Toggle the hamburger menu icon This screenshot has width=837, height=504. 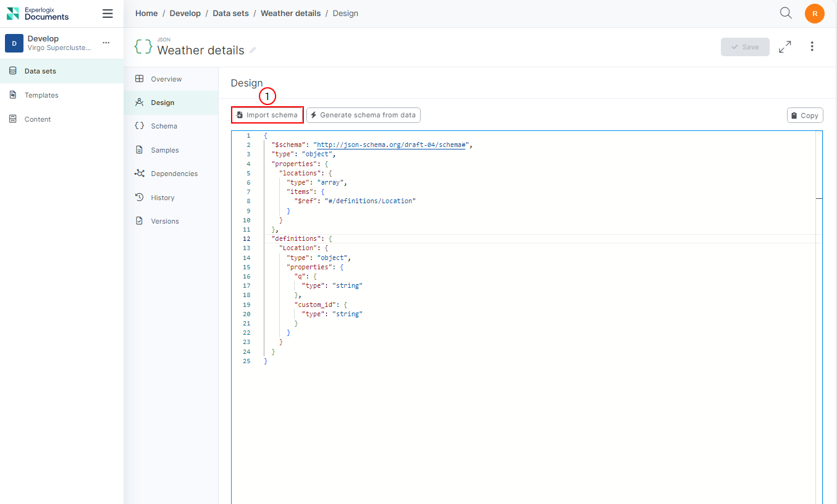tap(107, 14)
